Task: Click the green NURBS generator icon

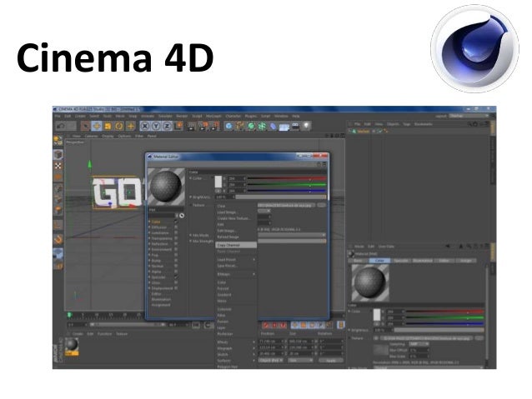Action: 251,127
